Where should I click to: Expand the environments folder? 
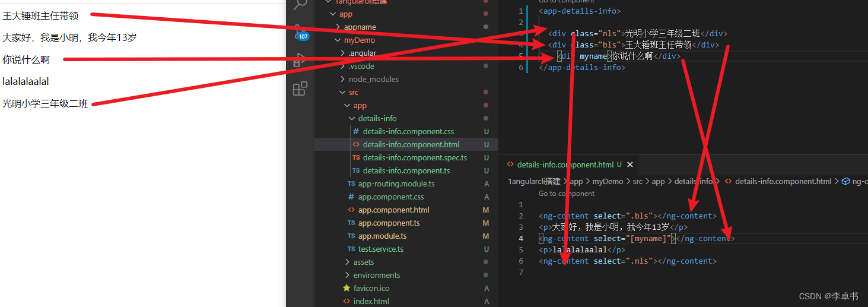coord(348,275)
